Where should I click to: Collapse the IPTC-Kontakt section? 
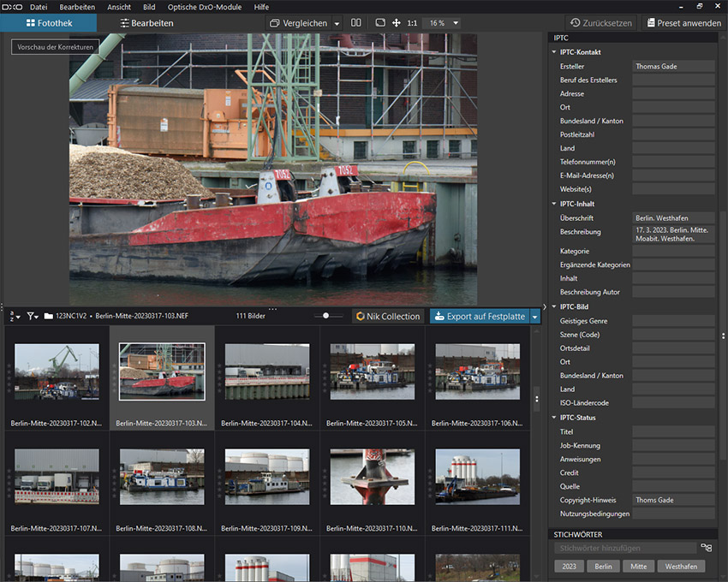[554, 52]
